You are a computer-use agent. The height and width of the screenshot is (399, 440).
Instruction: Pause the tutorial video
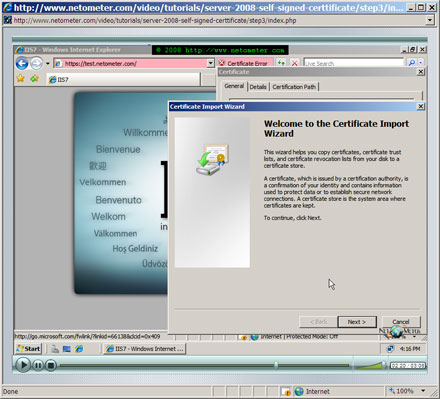pyautogui.click(x=38, y=366)
